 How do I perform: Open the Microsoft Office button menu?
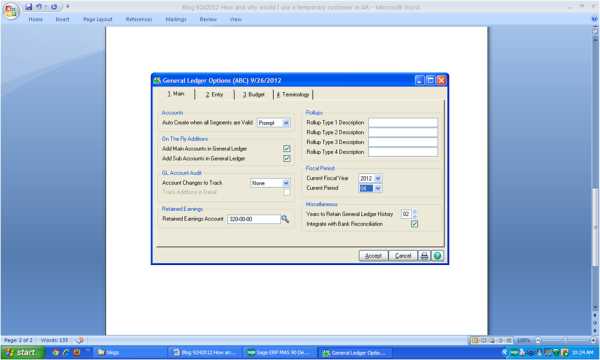11,11
